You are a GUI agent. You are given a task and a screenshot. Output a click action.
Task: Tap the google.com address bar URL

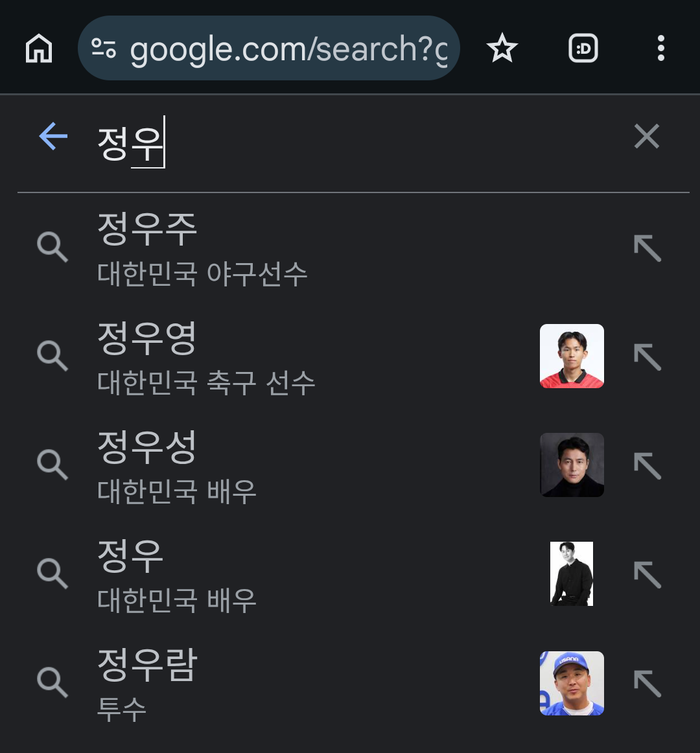(288, 49)
